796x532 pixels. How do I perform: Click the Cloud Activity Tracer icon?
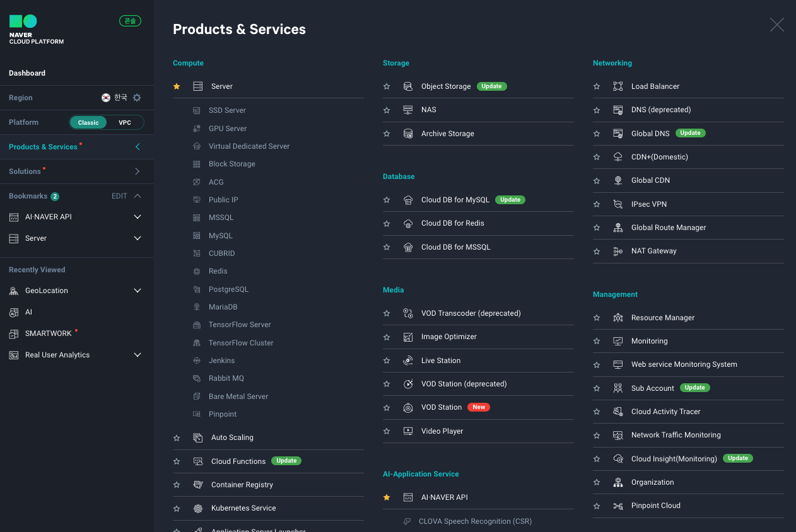(x=618, y=412)
